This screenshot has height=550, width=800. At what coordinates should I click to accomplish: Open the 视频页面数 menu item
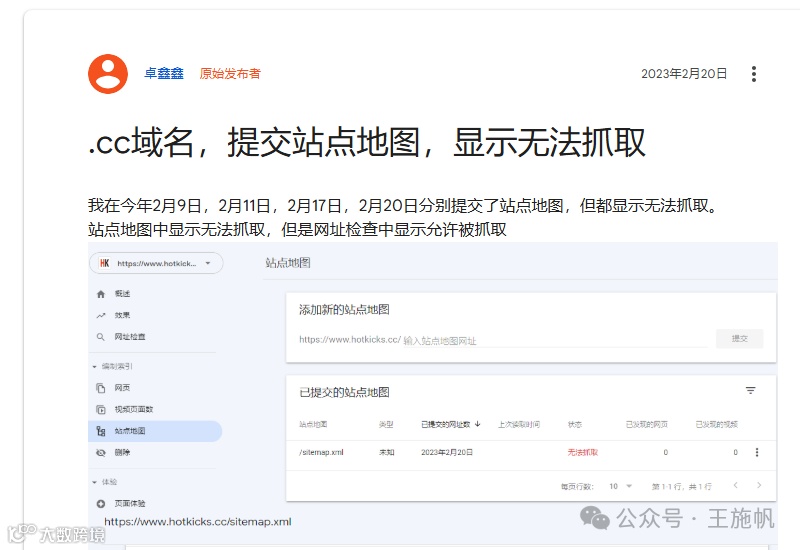134,409
